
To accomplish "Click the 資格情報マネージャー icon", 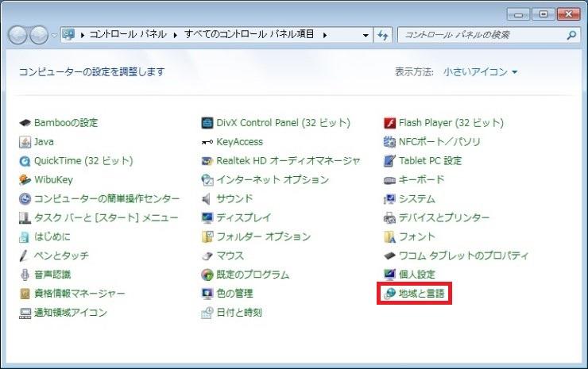I will (25, 294).
